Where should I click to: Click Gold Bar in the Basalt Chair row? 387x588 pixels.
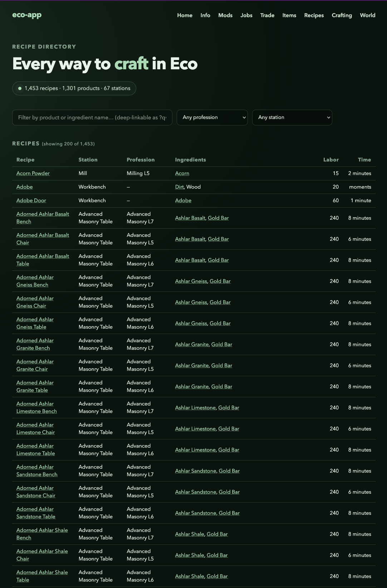tap(218, 239)
